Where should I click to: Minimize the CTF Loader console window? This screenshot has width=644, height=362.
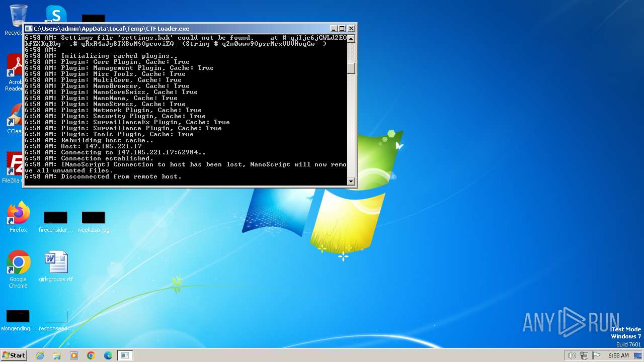point(333,29)
